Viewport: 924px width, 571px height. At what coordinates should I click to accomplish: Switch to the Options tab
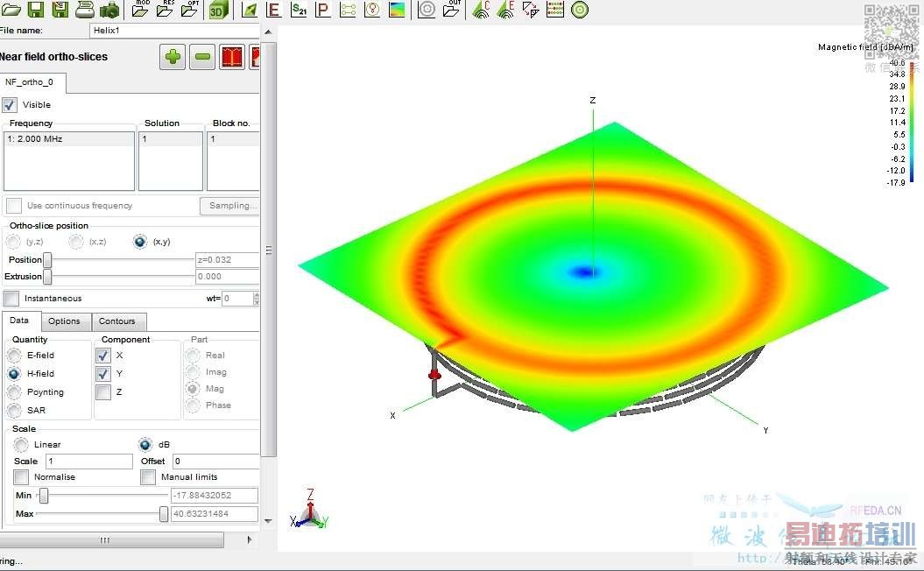[64, 321]
